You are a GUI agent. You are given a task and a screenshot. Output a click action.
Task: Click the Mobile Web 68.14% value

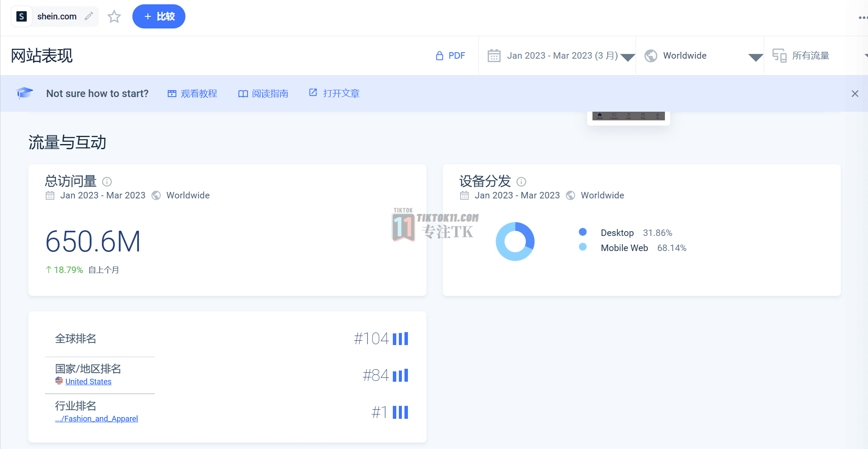coord(672,248)
